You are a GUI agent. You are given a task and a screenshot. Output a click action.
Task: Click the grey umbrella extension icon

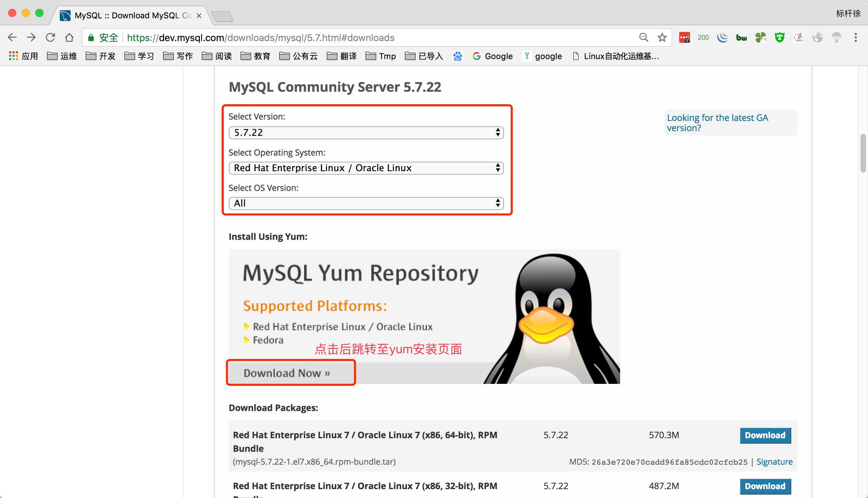click(x=836, y=37)
